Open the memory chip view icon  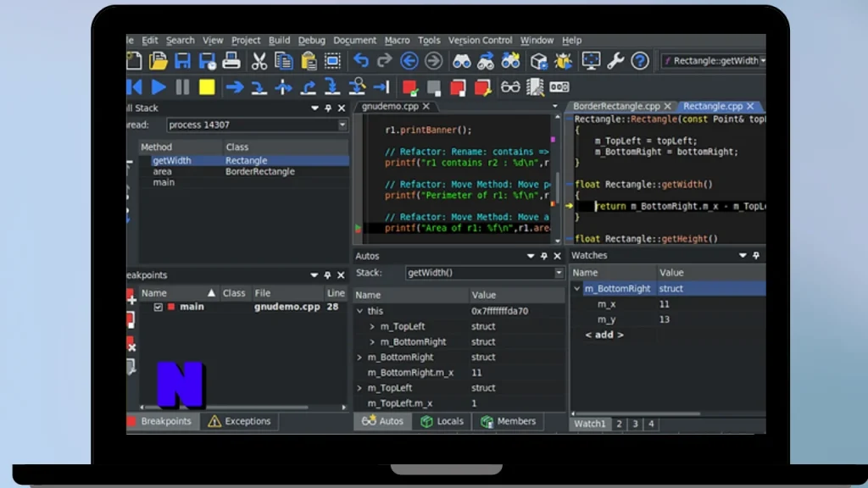pyautogui.click(x=535, y=87)
